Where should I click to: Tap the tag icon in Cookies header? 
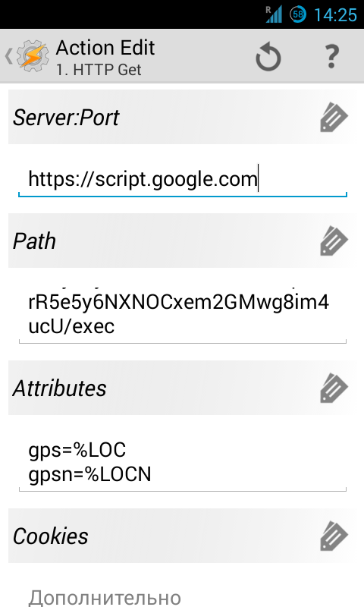pos(334,536)
